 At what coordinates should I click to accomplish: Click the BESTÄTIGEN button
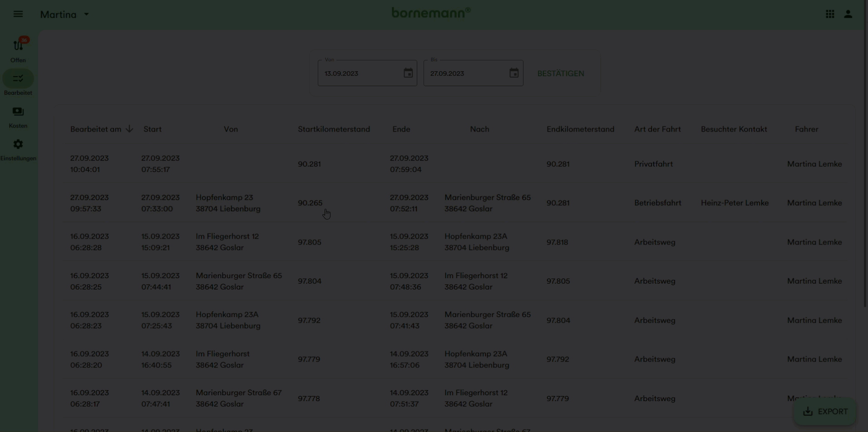tap(561, 74)
